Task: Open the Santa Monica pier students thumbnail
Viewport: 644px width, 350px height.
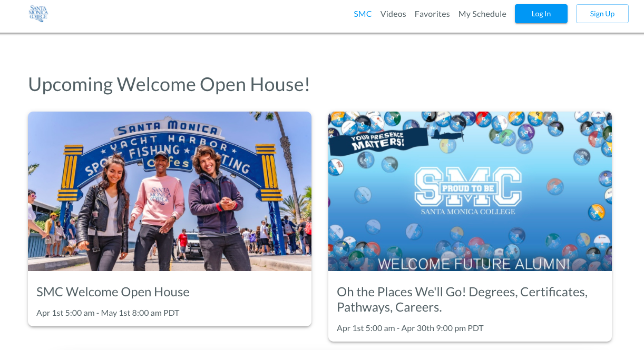Action: tap(170, 191)
